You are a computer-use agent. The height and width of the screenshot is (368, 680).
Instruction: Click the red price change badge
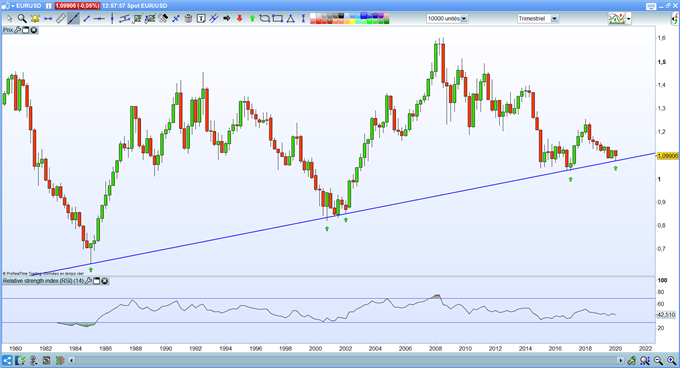(x=77, y=6)
